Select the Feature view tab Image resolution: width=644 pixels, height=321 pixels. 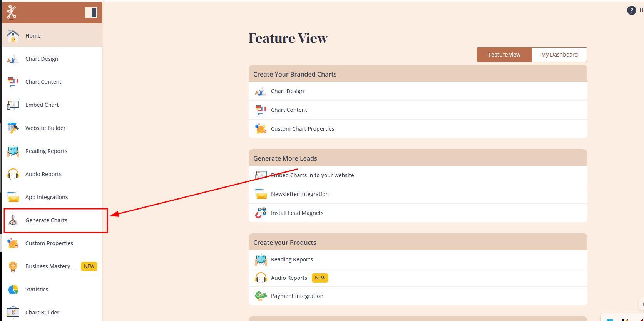tap(504, 55)
